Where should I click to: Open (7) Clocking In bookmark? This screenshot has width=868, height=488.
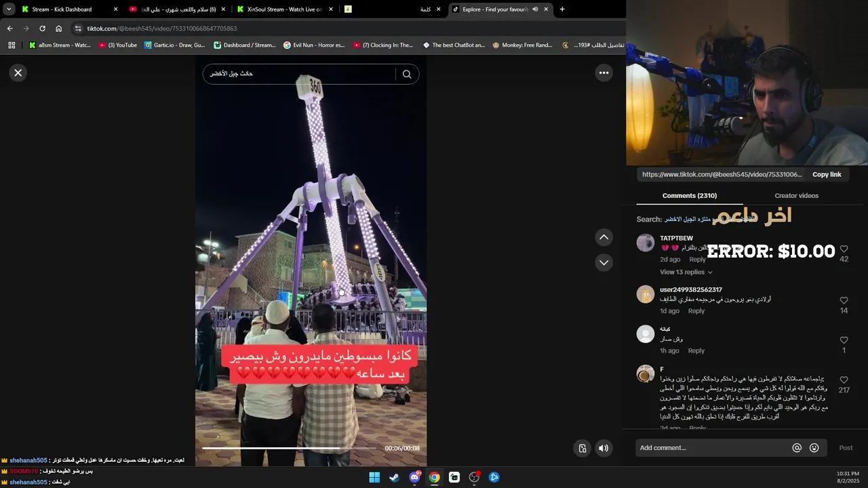coord(383,45)
